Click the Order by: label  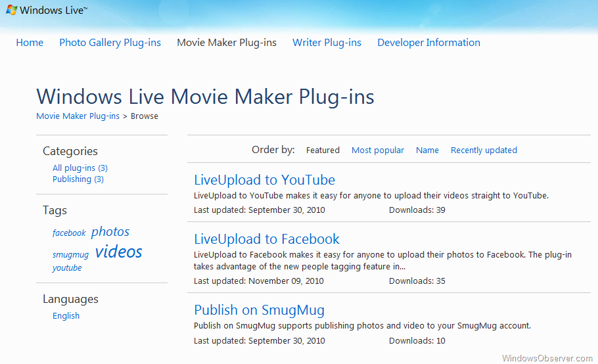273,150
